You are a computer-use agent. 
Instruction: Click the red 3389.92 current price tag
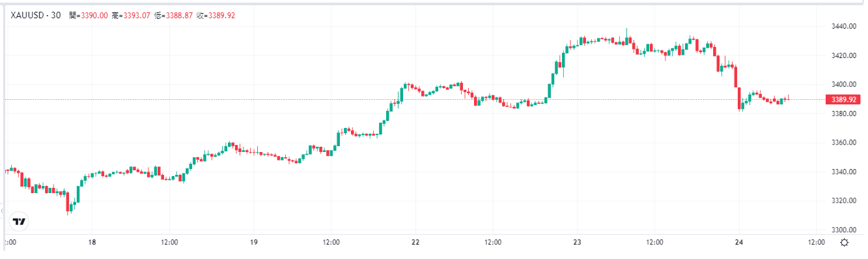[843, 100]
